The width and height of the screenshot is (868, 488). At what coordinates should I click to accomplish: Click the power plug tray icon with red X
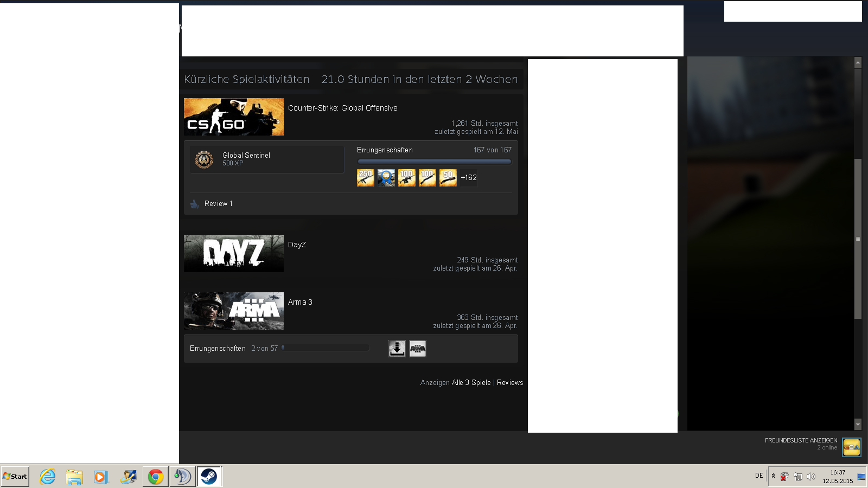784,477
